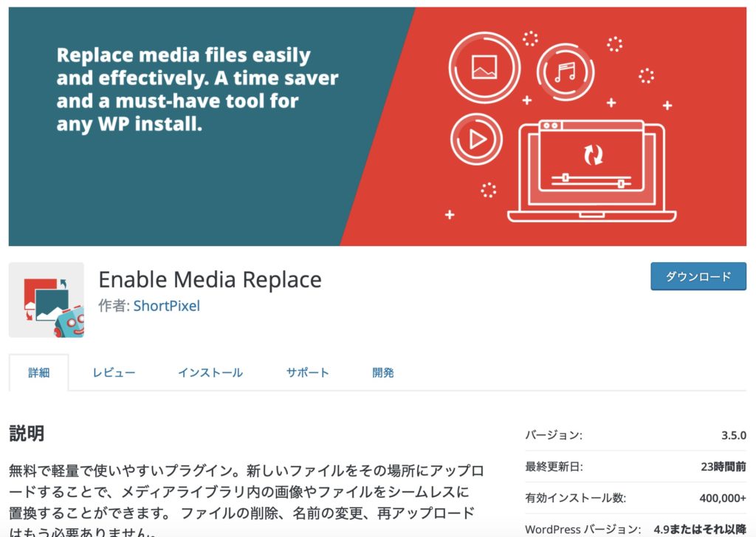756x537 pixels.
Task: Open the インストール tab
Action: tap(210, 373)
